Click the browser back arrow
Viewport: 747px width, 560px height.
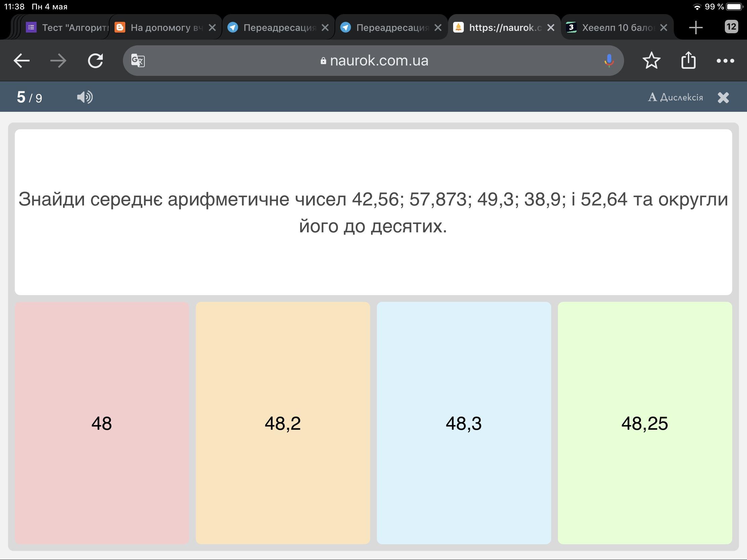[21, 61]
